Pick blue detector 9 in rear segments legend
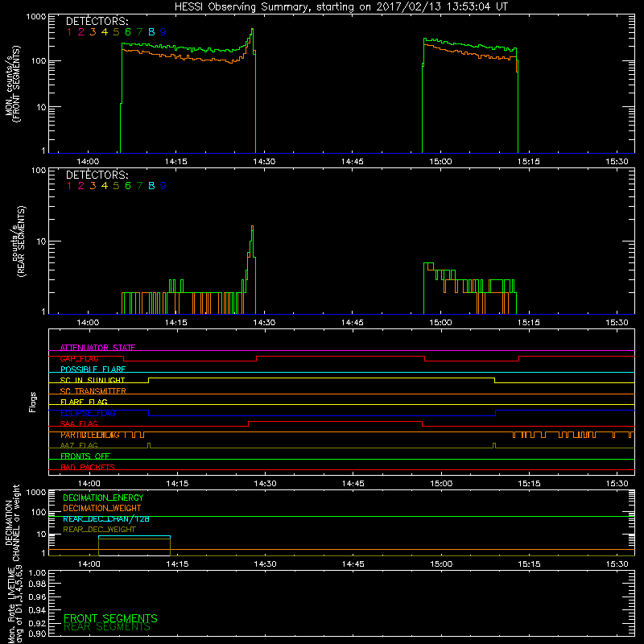 pyautogui.click(x=163, y=186)
